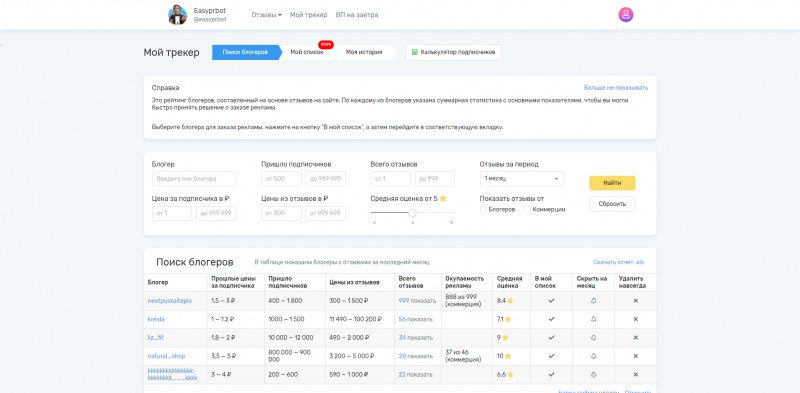This screenshot has height=393, width=800.
Task: Open ВП на завтра page
Action: coord(357,15)
